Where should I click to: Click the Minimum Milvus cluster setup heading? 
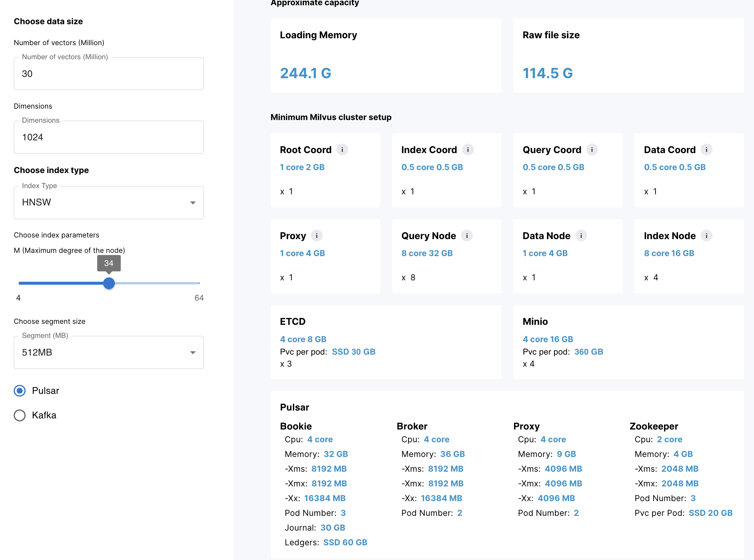pos(331,117)
